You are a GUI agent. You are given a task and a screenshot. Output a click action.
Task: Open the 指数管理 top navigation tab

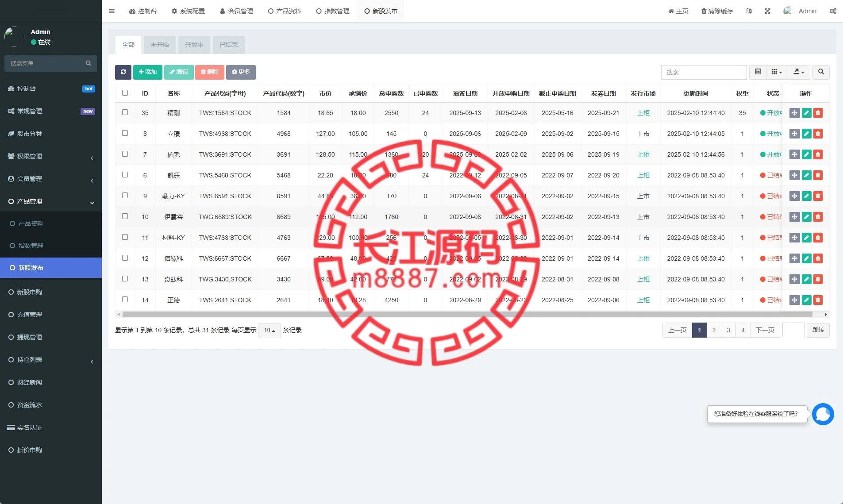click(333, 11)
